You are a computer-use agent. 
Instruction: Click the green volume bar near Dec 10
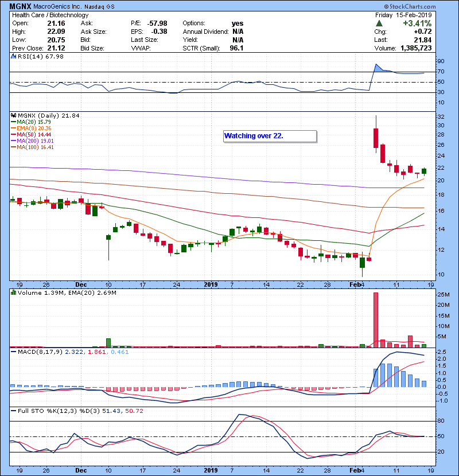(x=108, y=343)
